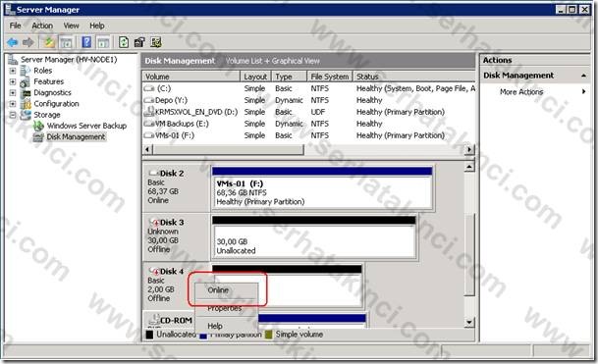This screenshot has height=364, width=598.
Task: Click the volume list scroll-left arrow
Action: 148,150
